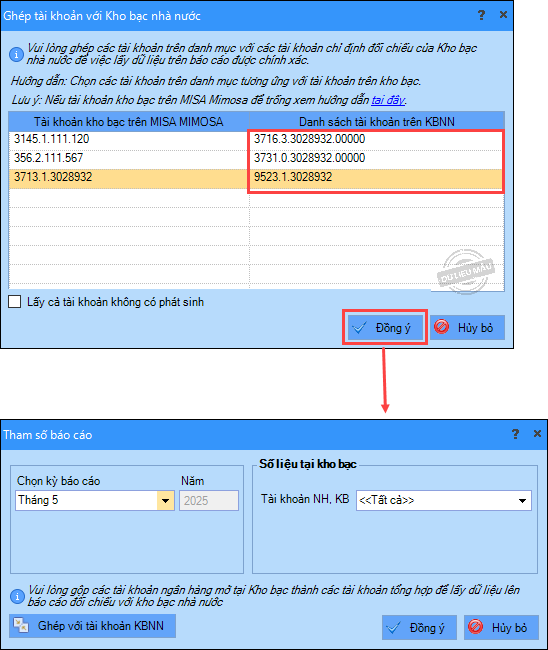Open help in the Ghép tài khoản dialog
548x650 pixels.
481,15
